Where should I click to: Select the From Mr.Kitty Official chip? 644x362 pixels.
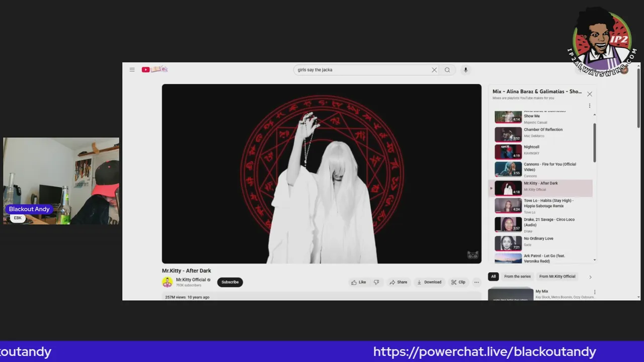[x=557, y=277]
